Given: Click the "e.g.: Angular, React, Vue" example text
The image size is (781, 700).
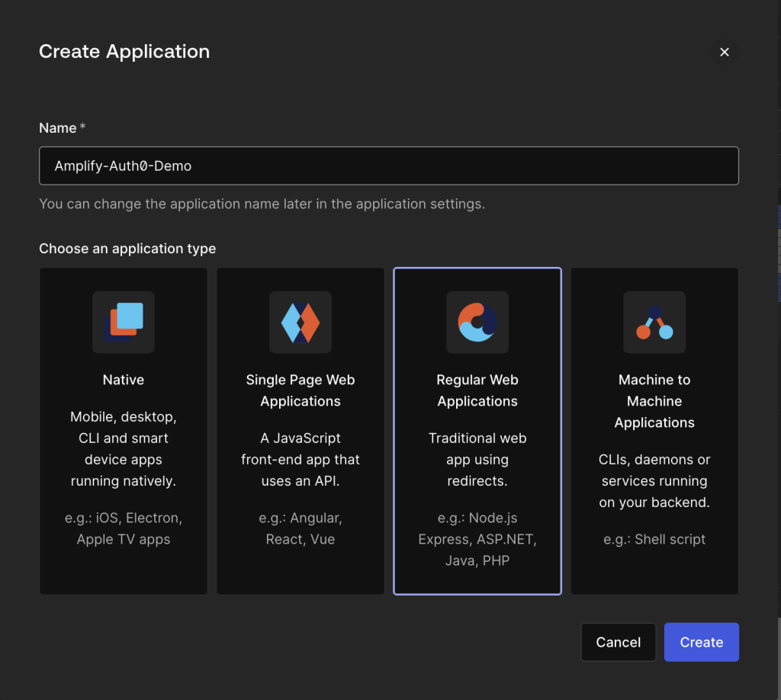Looking at the screenshot, I should click(301, 528).
